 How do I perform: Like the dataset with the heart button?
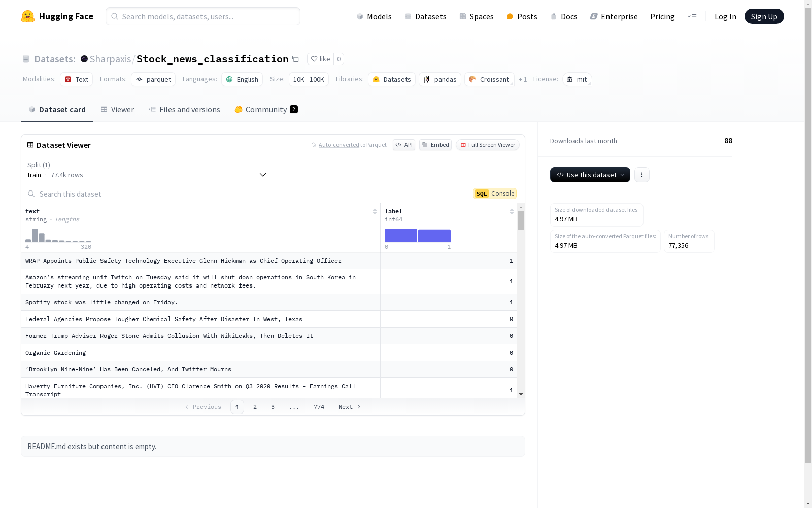coord(320,59)
